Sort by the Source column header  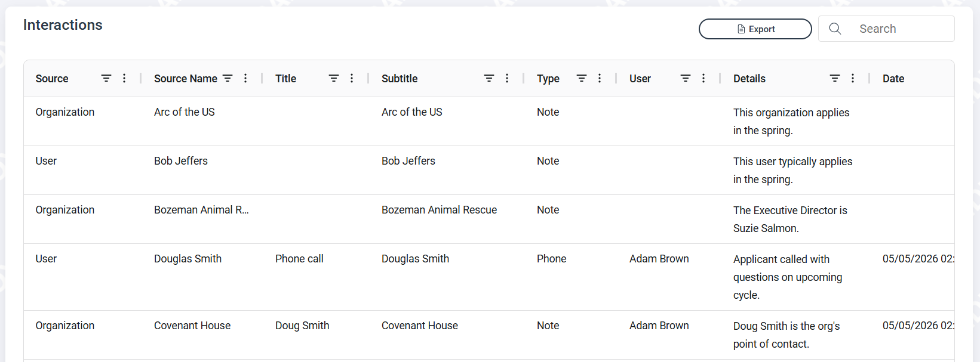(x=52, y=79)
